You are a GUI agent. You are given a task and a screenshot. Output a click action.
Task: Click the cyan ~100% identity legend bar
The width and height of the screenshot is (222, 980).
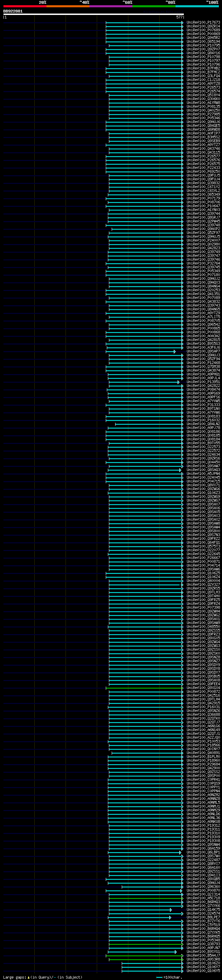pyautogui.click(x=197, y=6)
